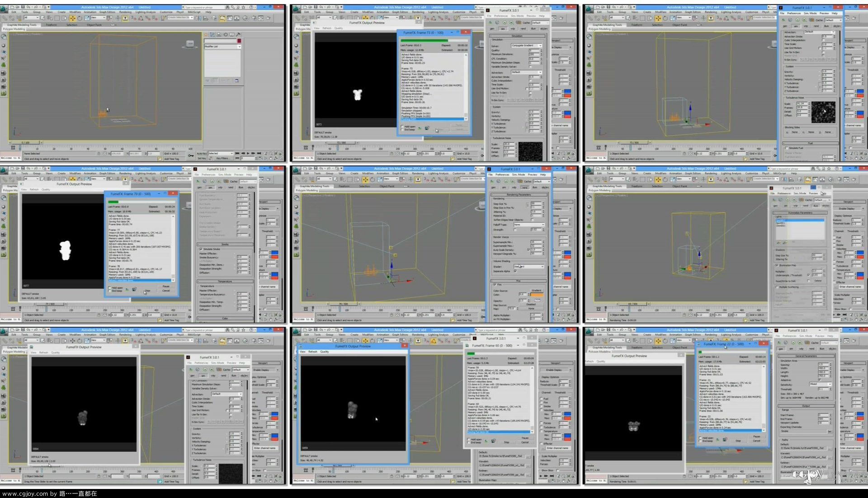Toggle End beep checkbox in top-middle progress dialog
Screen dimensions: 868x498
402,130
